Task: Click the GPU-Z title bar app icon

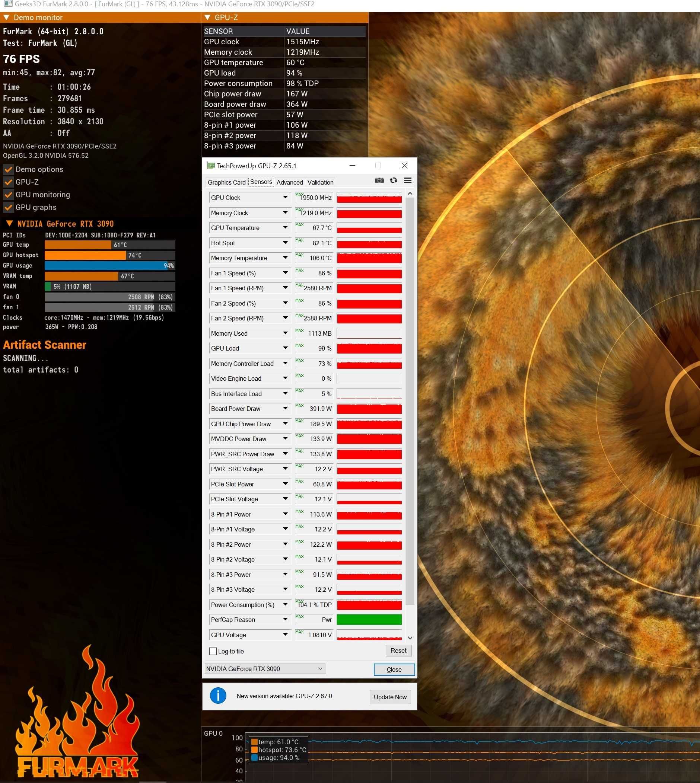Action: point(211,166)
